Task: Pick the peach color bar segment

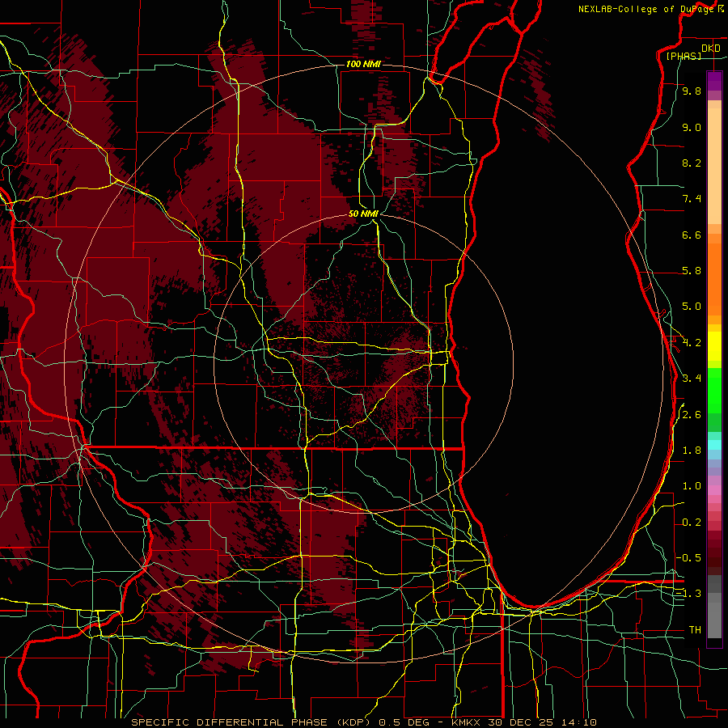Action: (714, 166)
